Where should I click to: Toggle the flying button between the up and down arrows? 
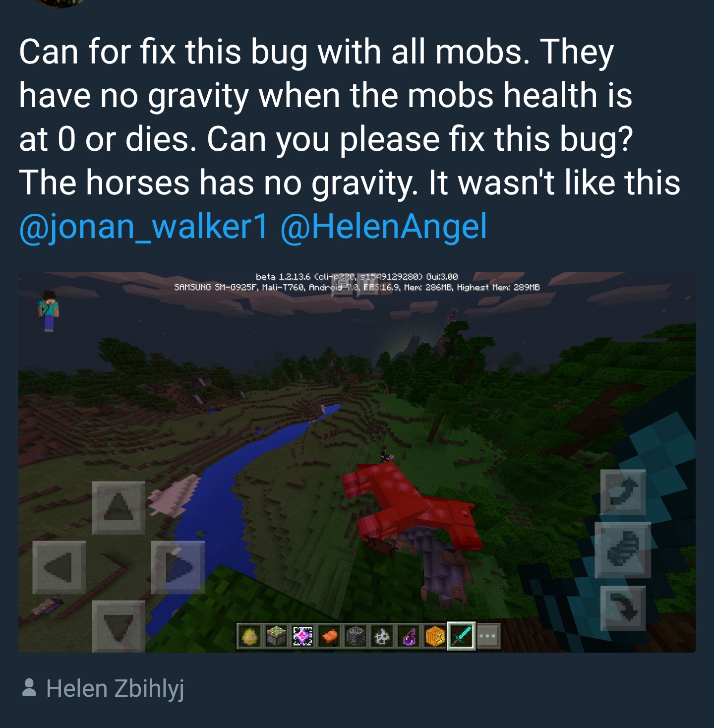coord(623,549)
